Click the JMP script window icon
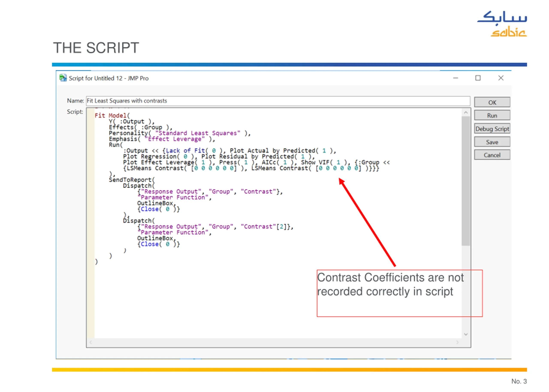Viewport: 549px width, 392px height. [x=63, y=78]
